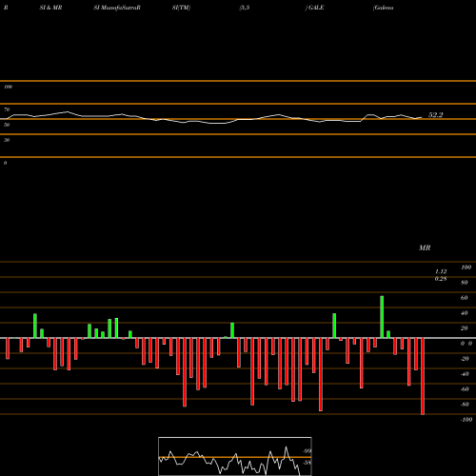This screenshot has height=476, width=476.
Task: Click the MR value 0.28
Action: 441,279
